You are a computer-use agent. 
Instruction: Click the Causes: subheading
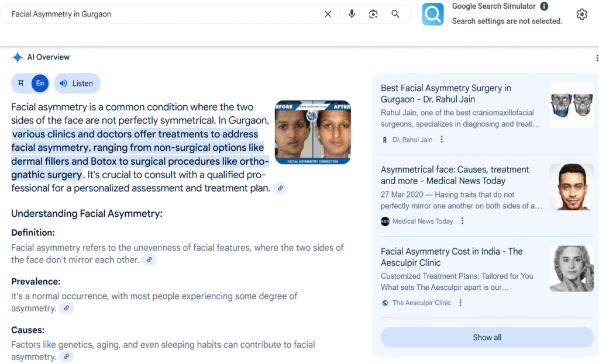pyautogui.click(x=28, y=330)
